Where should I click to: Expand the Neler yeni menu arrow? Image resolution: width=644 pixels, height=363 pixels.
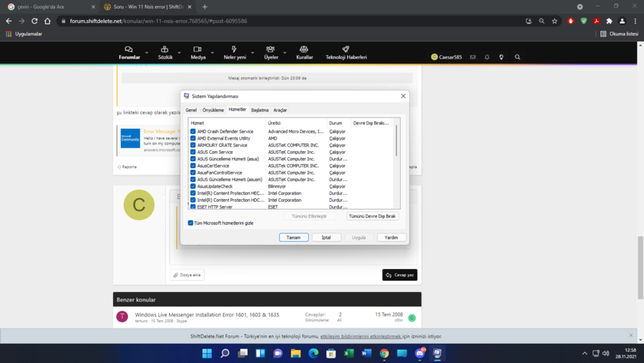253,53
